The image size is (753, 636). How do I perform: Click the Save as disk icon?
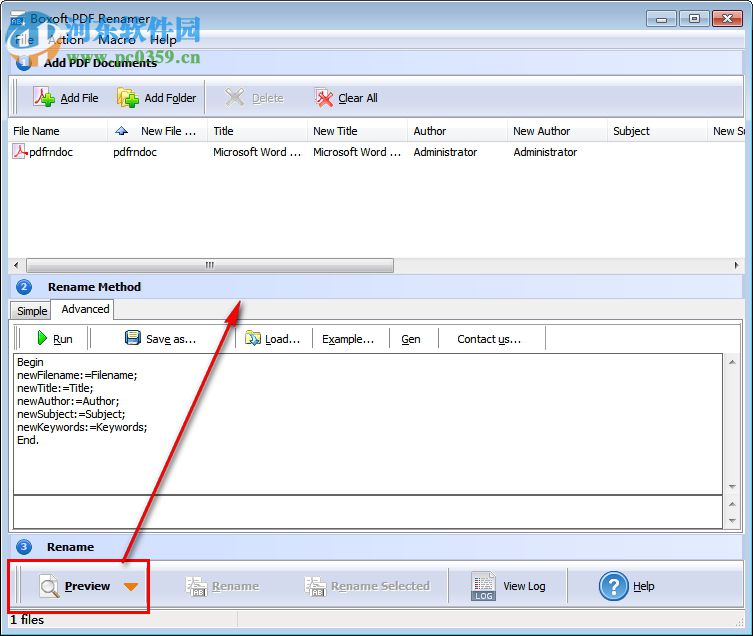click(133, 338)
